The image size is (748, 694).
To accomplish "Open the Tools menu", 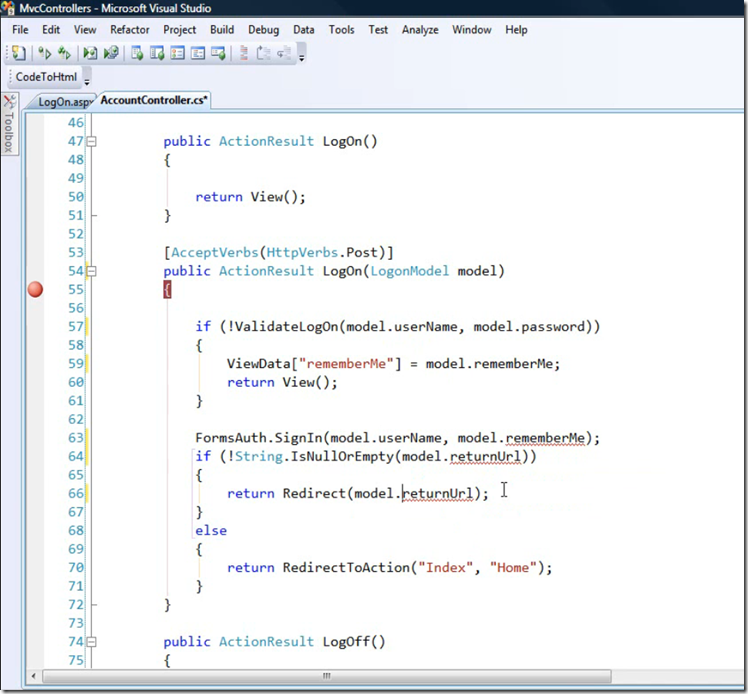I will click(x=342, y=30).
